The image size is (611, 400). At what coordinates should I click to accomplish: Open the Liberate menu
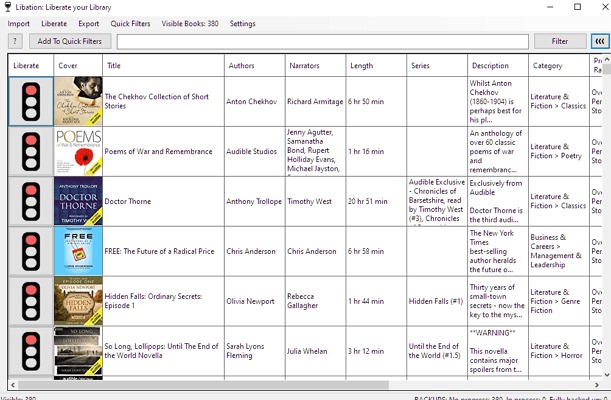pyautogui.click(x=54, y=24)
